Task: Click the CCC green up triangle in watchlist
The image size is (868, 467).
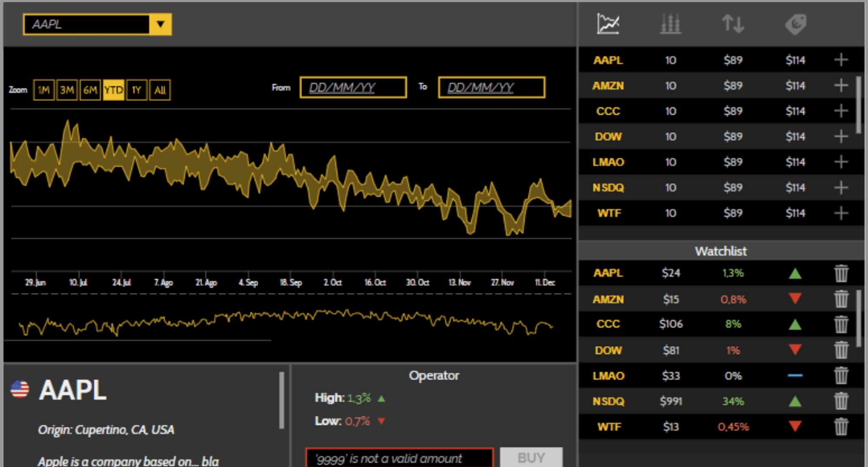Action: pyautogui.click(x=795, y=324)
